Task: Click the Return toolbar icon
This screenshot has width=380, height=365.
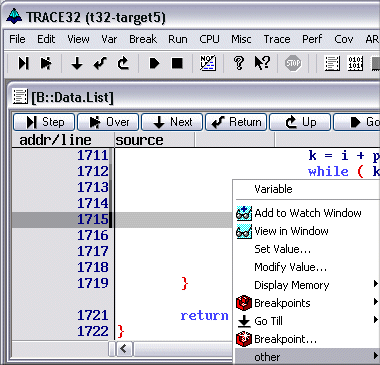Action: 100,63
